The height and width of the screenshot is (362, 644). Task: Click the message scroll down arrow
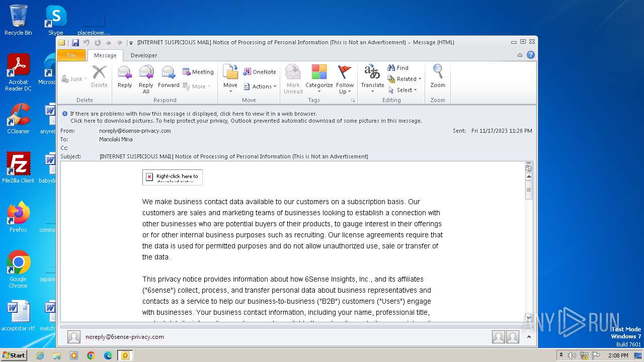[x=529, y=317]
